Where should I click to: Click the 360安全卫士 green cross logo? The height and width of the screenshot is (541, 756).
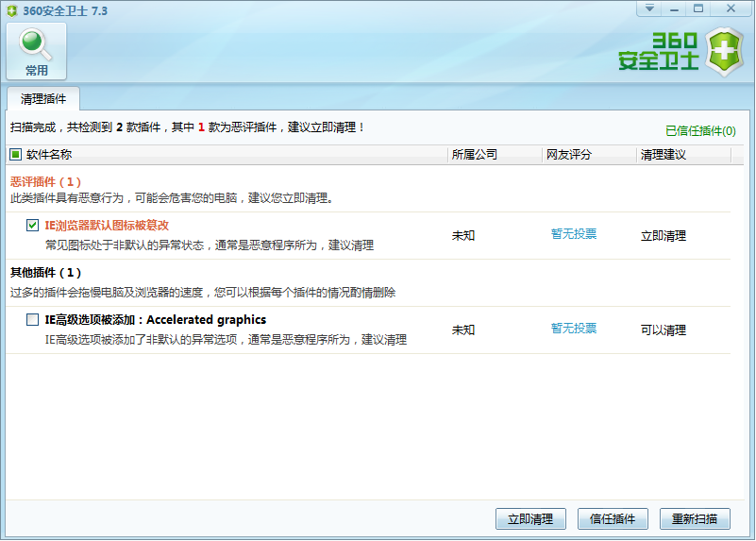tap(724, 53)
